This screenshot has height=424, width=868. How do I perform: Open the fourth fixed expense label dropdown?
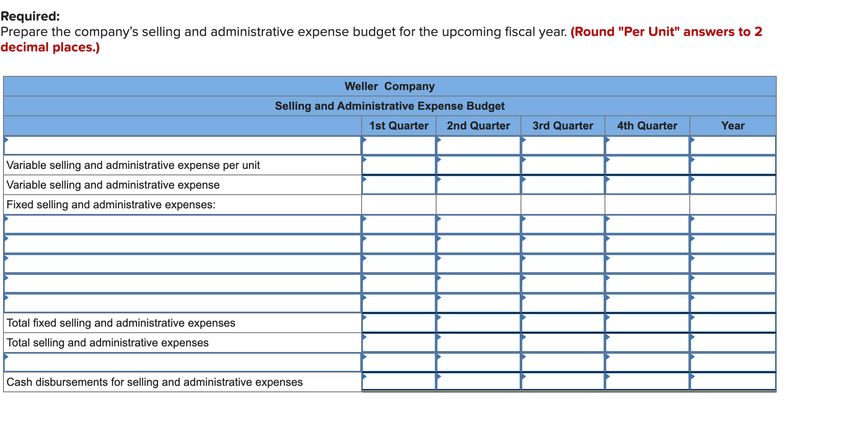click(183, 283)
